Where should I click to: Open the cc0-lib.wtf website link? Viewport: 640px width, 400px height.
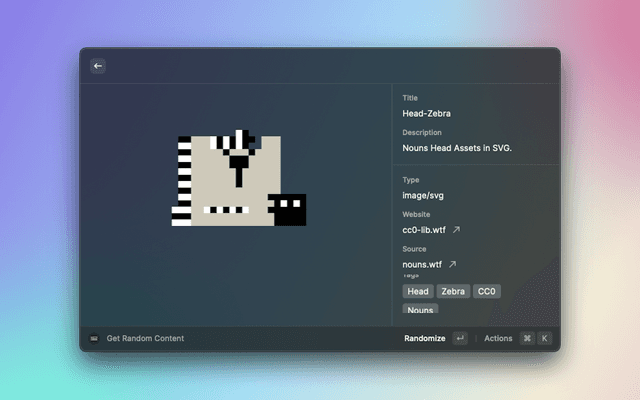pos(421,230)
